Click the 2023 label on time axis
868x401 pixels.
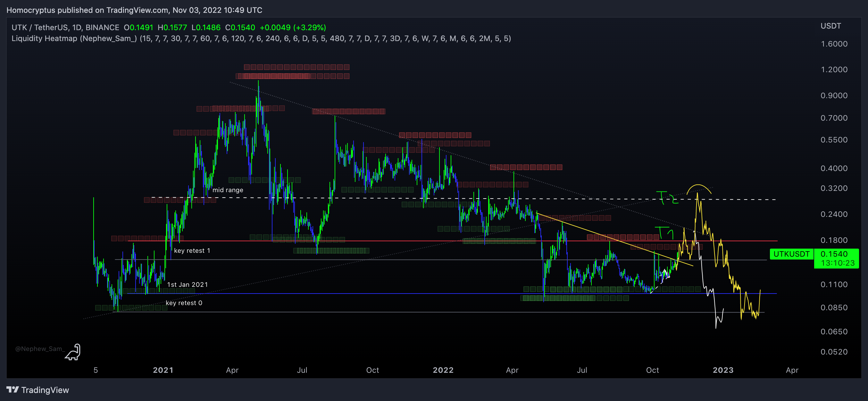point(723,370)
